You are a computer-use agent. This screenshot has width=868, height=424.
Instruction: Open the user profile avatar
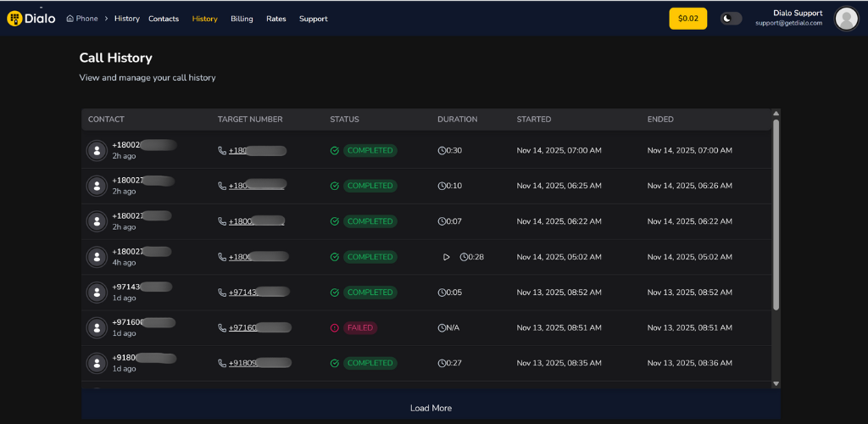coord(845,19)
